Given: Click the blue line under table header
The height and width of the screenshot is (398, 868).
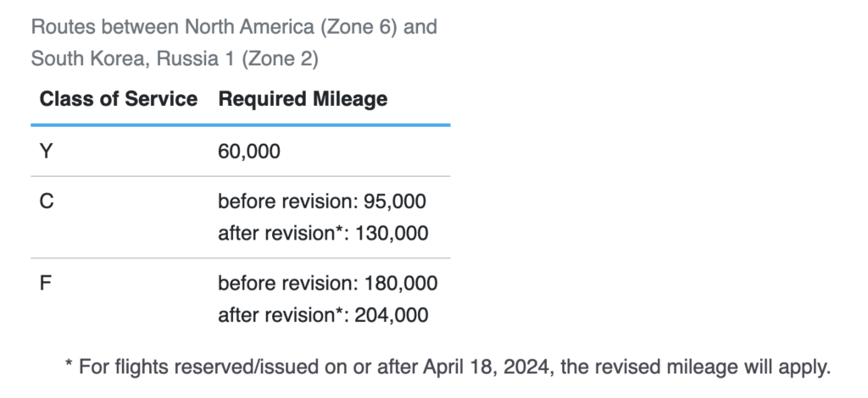Looking at the screenshot, I should coord(240,125).
